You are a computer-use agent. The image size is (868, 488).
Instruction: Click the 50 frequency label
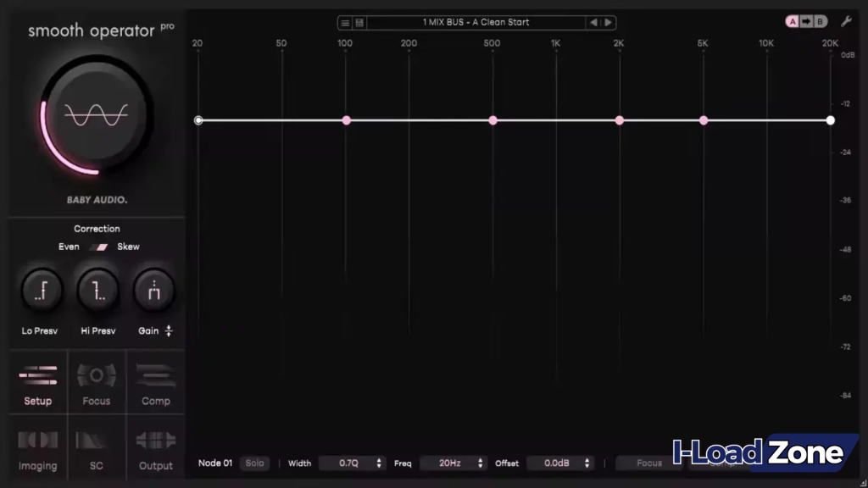click(x=281, y=43)
